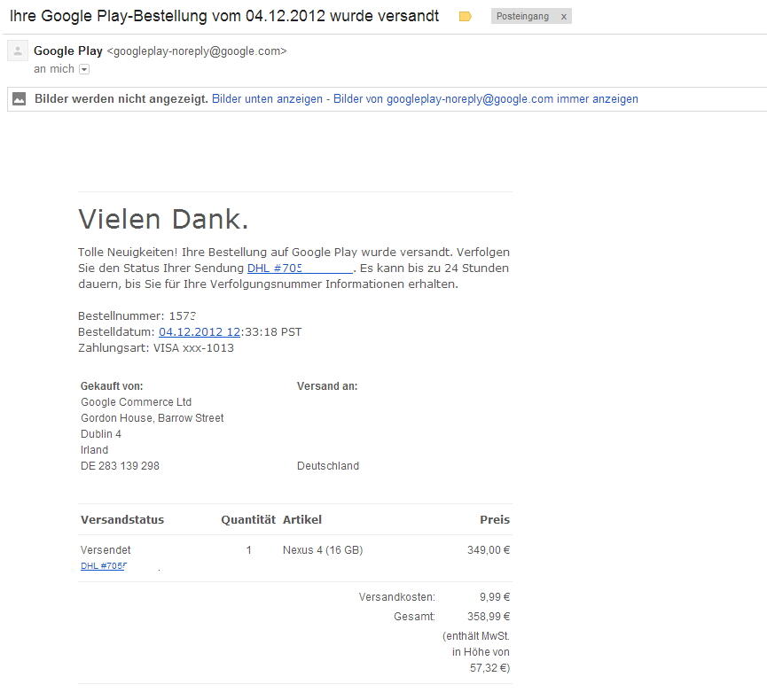This screenshot has height=700, width=767.
Task: Click 'Bilder von googleplay-noreply@google.com immer anzeigen' link
Action: point(486,98)
